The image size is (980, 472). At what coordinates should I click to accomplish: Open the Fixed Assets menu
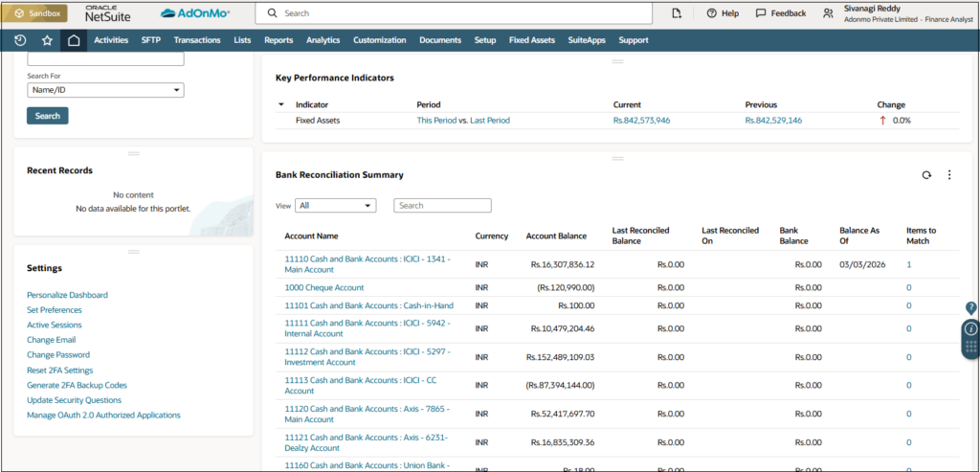click(x=532, y=40)
